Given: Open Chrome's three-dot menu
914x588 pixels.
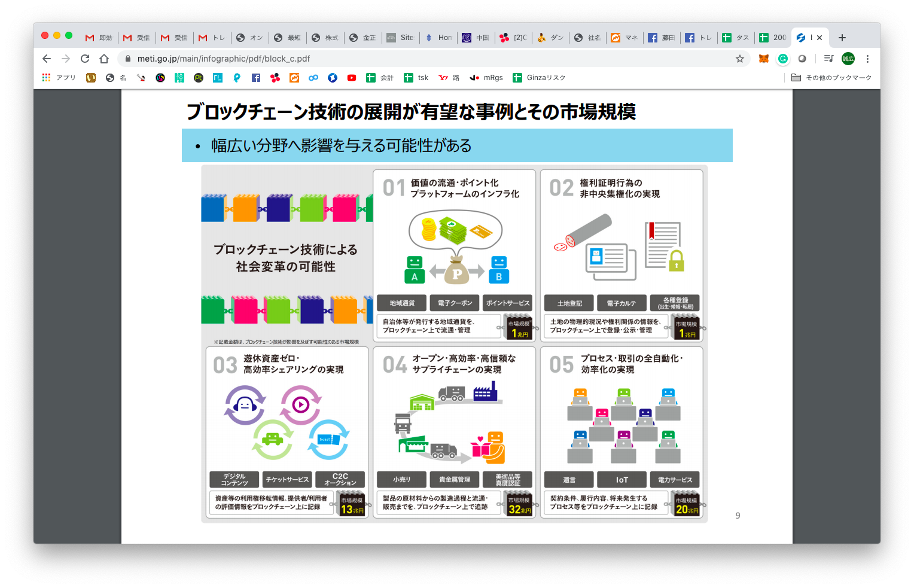Looking at the screenshot, I should point(867,59).
